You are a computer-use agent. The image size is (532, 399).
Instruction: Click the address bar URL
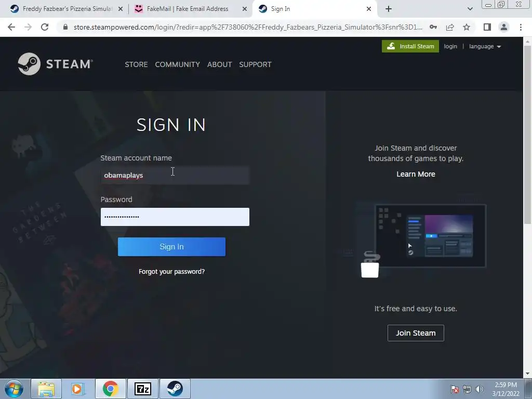pos(248,27)
